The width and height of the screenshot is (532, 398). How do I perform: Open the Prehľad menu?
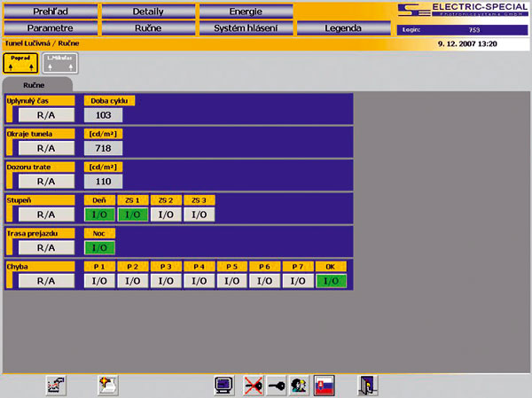pos(49,12)
